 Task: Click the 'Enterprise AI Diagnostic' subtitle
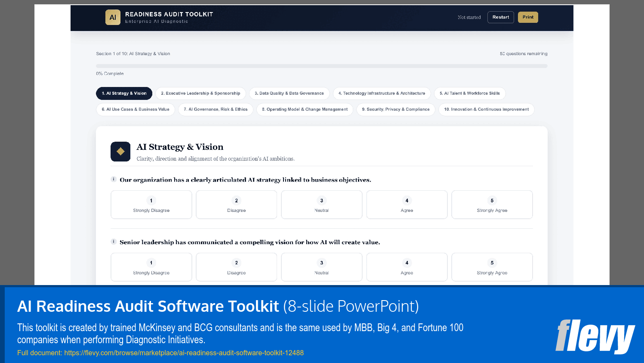point(157,22)
